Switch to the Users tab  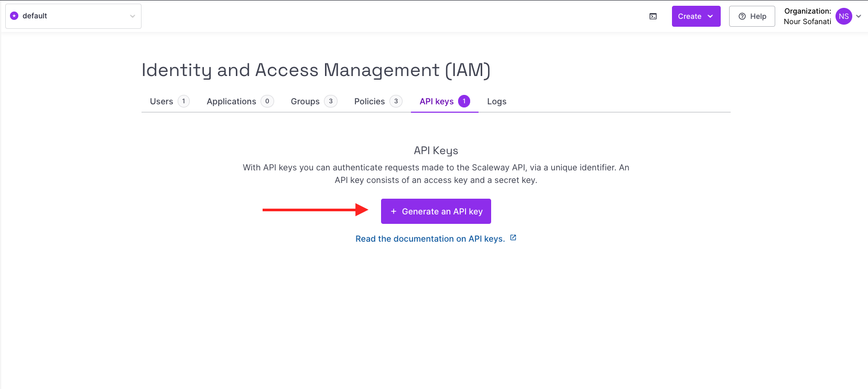coord(161,101)
